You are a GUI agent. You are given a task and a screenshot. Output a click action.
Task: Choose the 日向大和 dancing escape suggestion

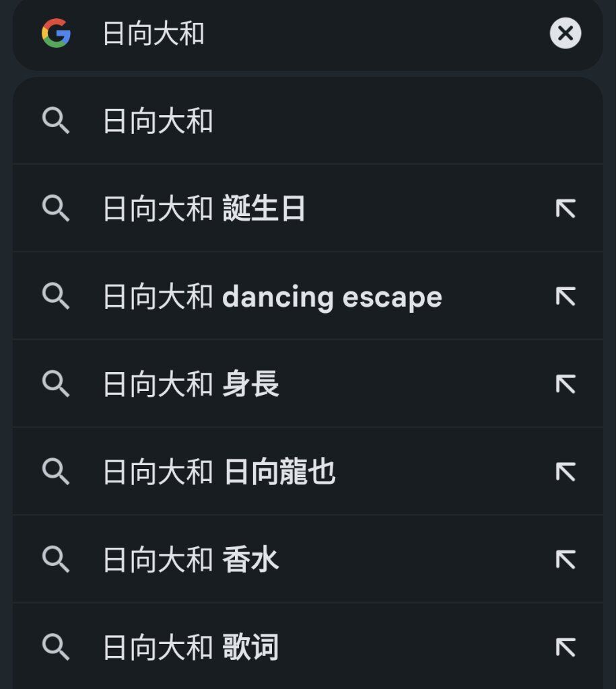click(x=308, y=296)
